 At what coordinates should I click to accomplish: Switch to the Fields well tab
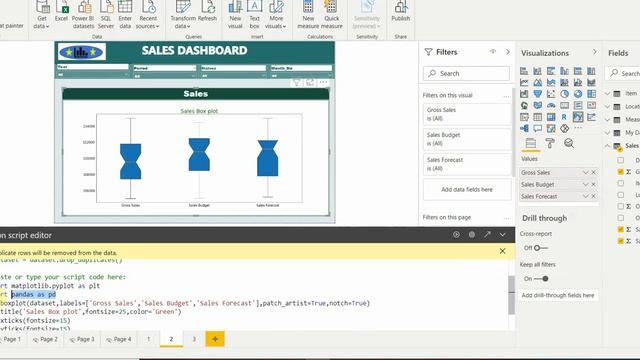(x=531, y=143)
